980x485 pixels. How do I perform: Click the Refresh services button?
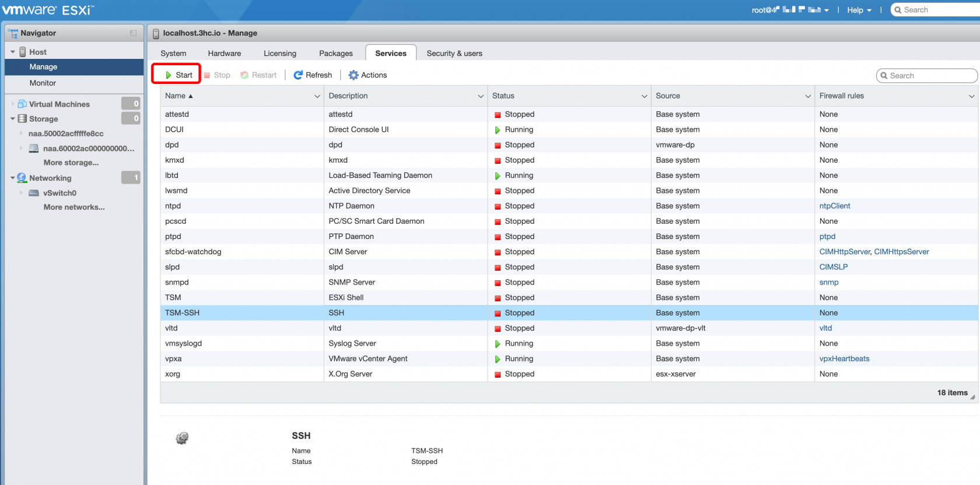pyautogui.click(x=313, y=75)
